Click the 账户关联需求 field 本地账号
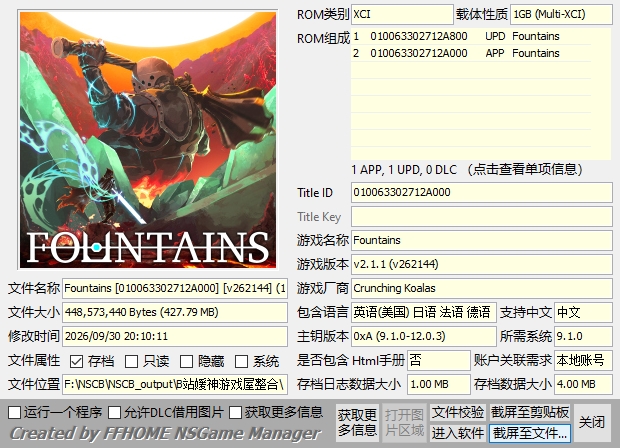This screenshot has height=448, width=620. [583, 360]
